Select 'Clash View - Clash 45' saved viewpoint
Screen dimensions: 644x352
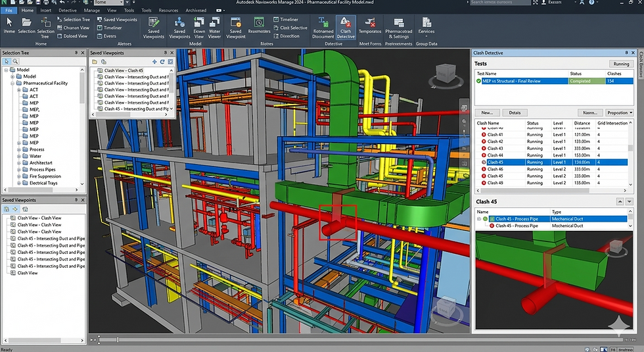[124, 70]
